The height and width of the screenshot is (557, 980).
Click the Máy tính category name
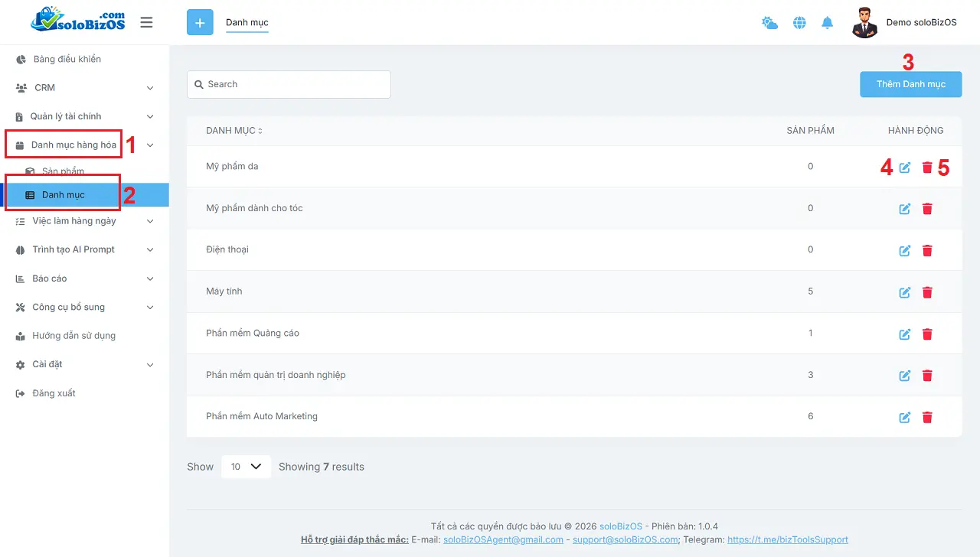(x=224, y=292)
